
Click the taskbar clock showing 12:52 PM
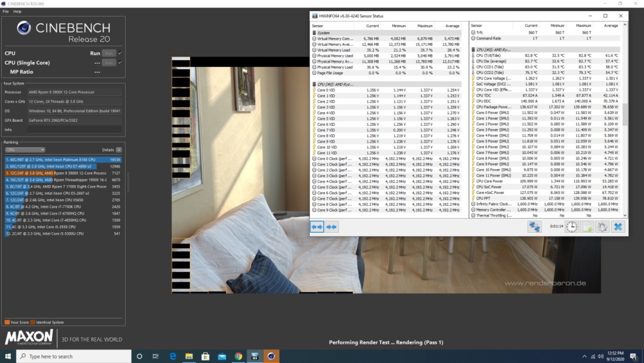click(x=615, y=356)
